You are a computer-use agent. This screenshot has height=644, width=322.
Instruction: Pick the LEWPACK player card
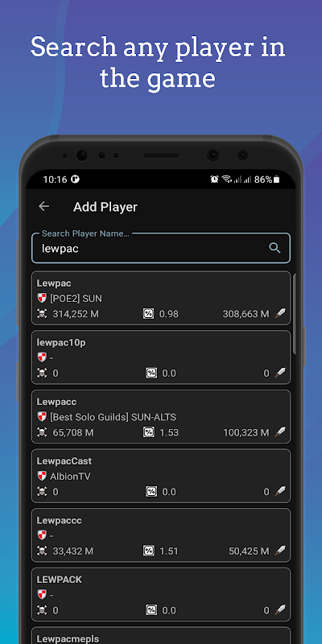pyautogui.click(x=161, y=594)
